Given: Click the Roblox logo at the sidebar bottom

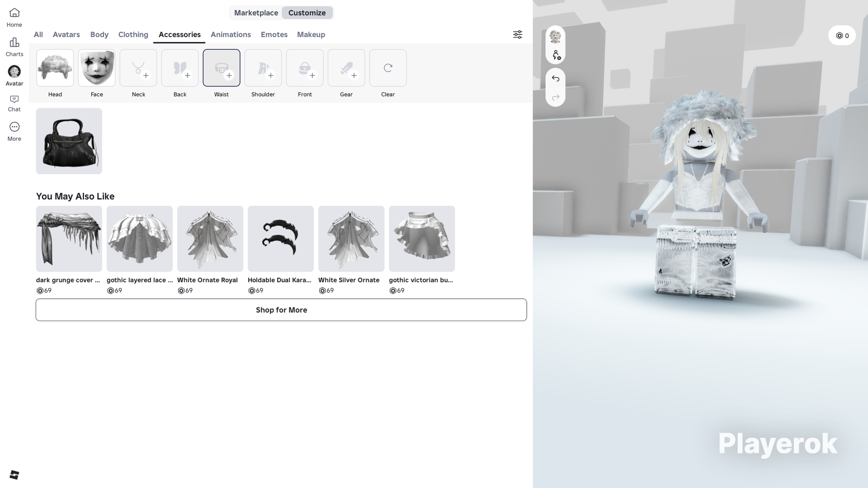Looking at the screenshot, I should pos(14,475).
